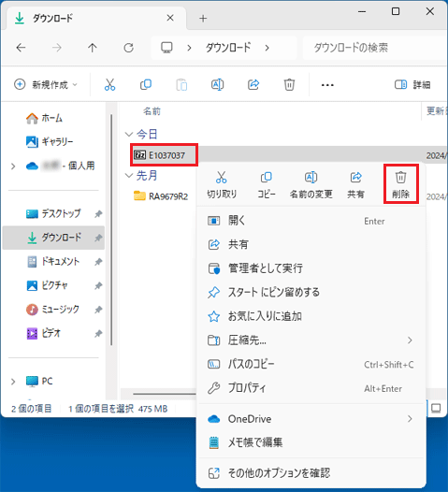Open the 圧縮先... submenu
This screenshot has width=448, height=492.
(x=311, y=340)
